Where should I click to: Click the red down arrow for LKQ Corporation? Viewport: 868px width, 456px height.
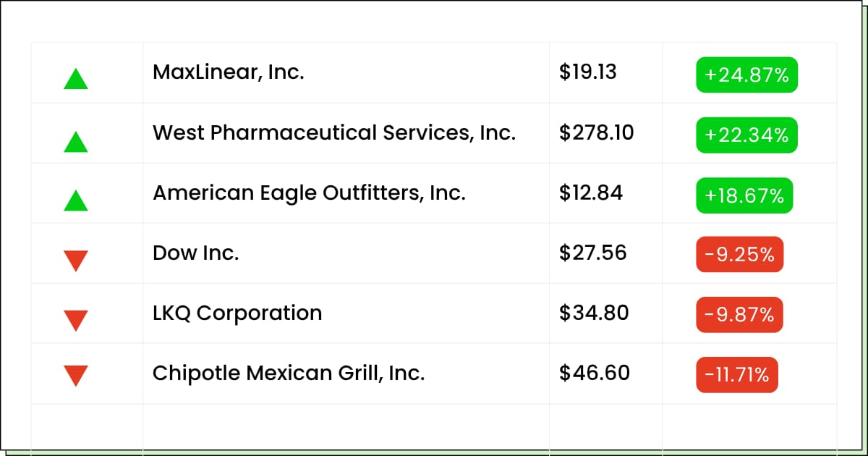[76, 321]
